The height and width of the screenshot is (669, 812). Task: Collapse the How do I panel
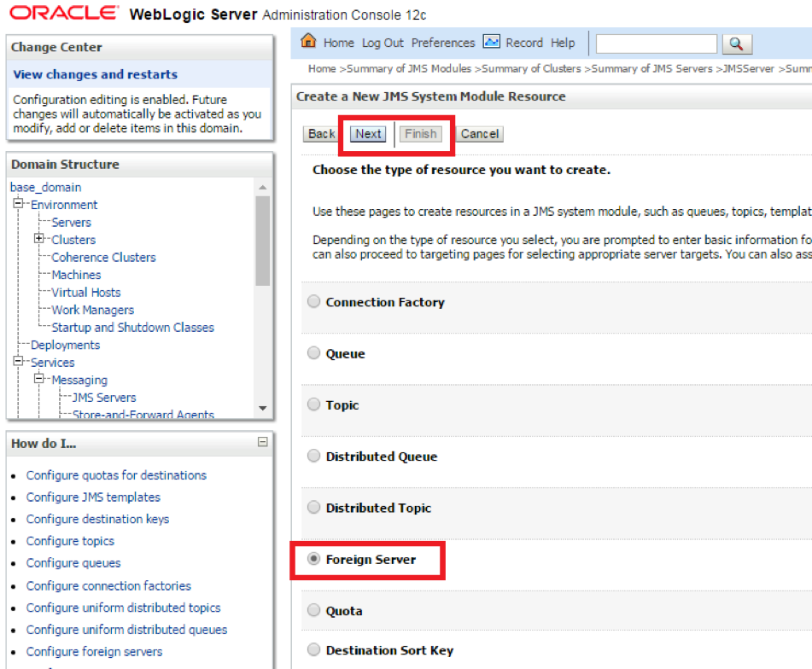[262, 442]
